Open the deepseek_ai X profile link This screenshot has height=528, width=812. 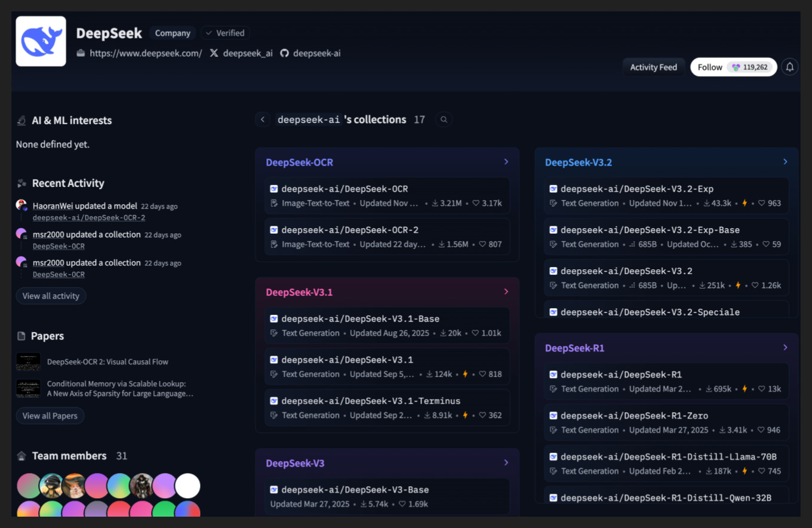click(x=248, y=53)
